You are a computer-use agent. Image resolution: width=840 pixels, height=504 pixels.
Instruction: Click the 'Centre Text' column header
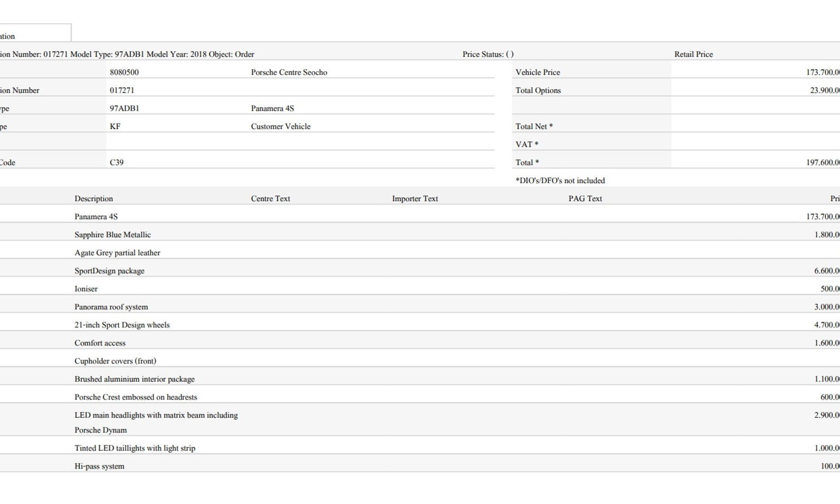pyautogui.click(x=270, y=199)
